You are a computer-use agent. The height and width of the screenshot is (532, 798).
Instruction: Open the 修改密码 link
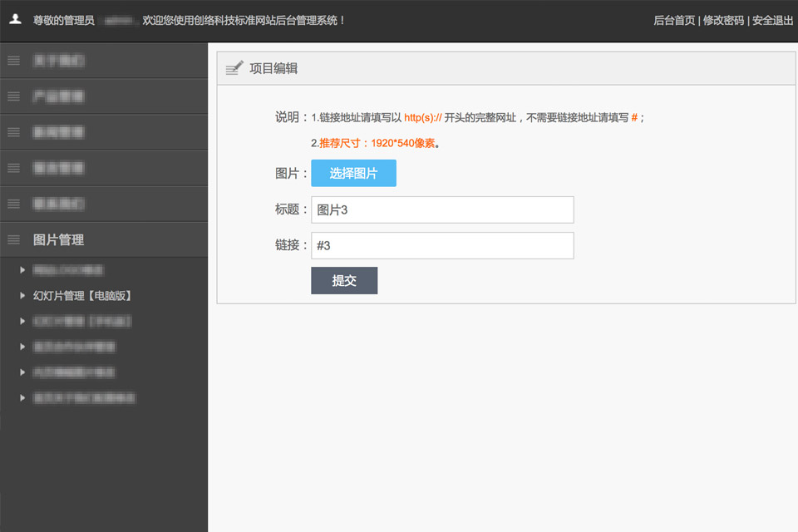(723, 20)
